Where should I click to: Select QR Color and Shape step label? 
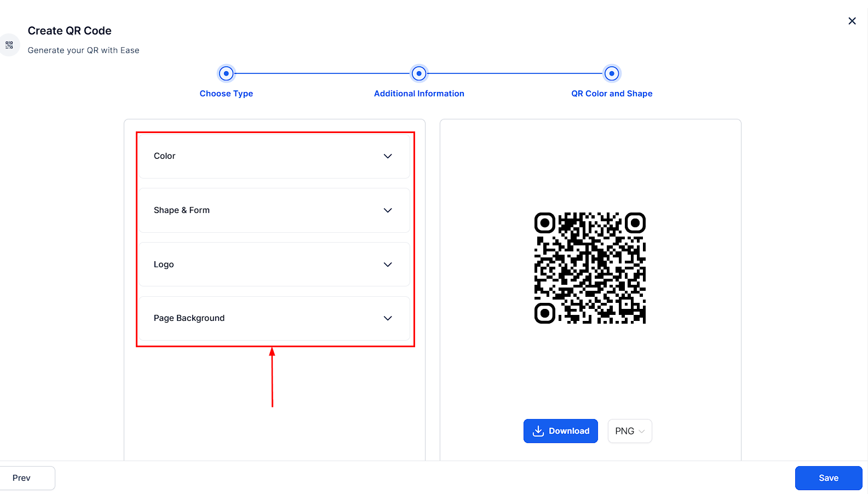tap(612, 94)
